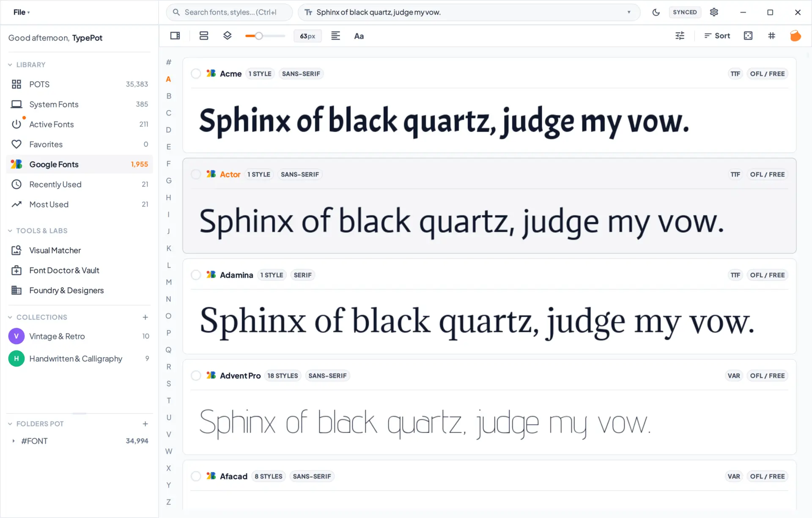812x518 pixels.
Task: Collapse the Tools & Labs section
Action: point(10,231)
